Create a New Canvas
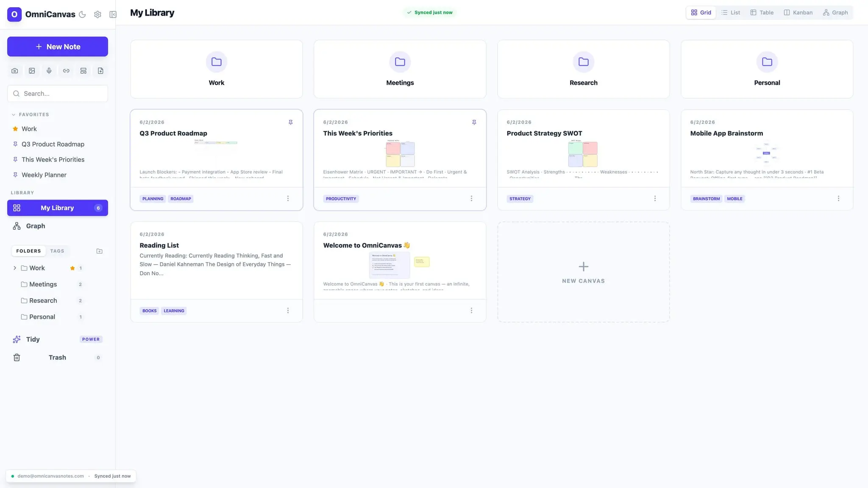 pyautogui.click(x=584, y=272)
